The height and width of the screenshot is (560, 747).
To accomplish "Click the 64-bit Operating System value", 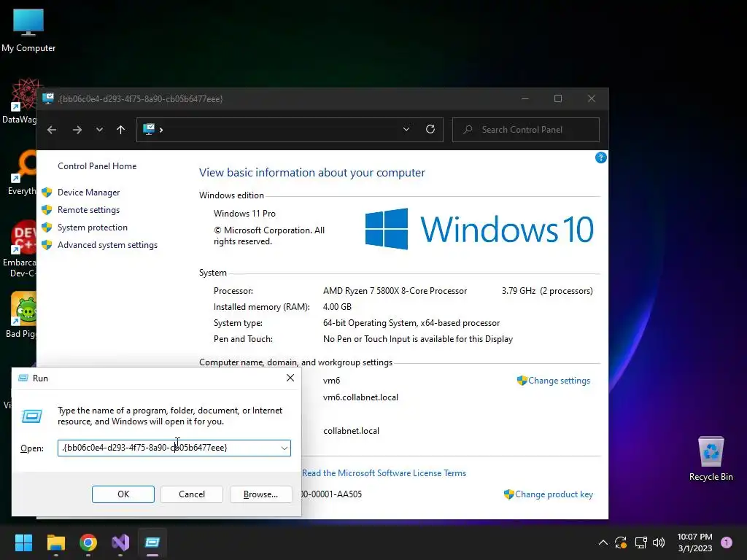I will point(411,323).
